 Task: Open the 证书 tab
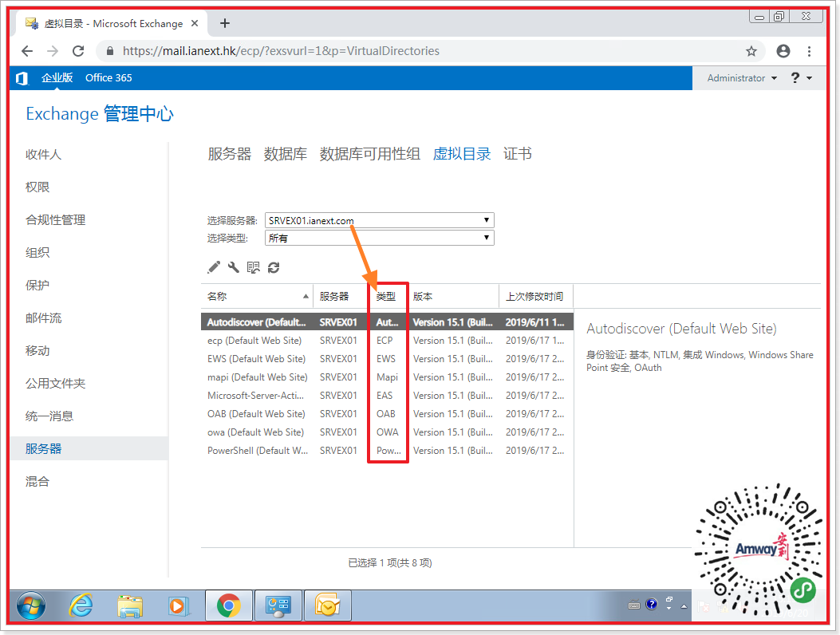pos(518,154)
